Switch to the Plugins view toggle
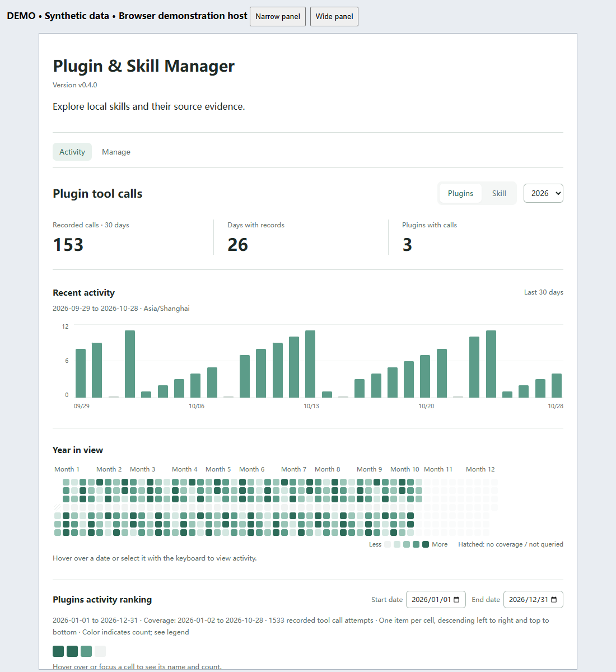The height and width of the screenshot is (672, 616). click(x=460, y=193)
